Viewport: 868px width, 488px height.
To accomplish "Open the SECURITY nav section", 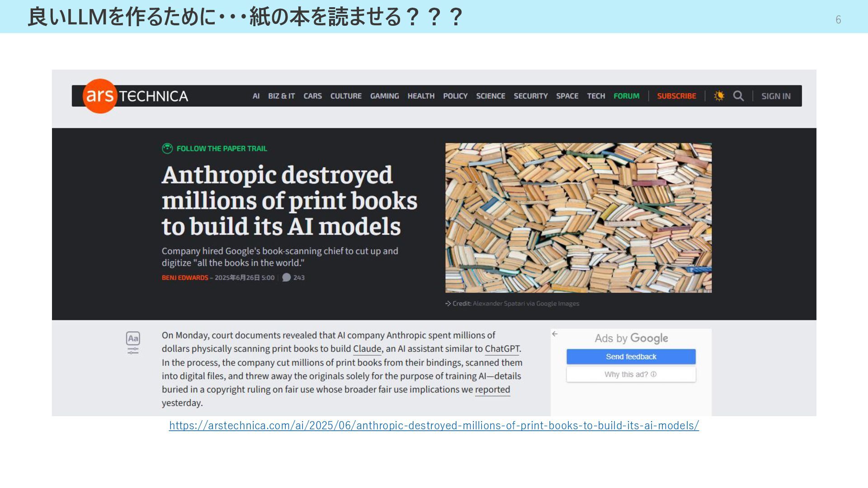I will click(531, 96).
